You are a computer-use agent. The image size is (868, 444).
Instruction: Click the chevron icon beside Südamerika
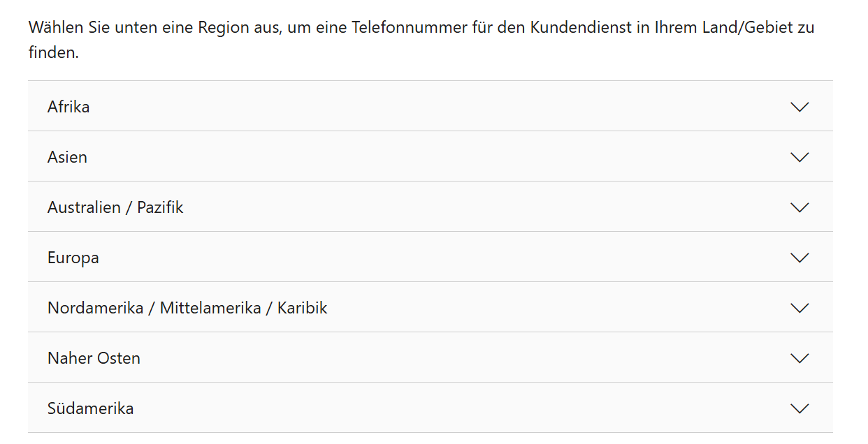tap(799, 408)
